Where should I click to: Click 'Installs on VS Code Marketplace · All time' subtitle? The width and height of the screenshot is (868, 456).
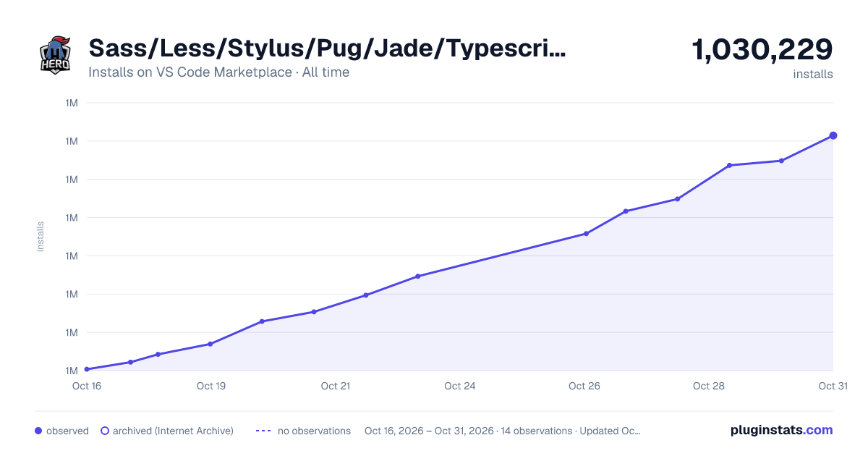[x=218, y=72]
